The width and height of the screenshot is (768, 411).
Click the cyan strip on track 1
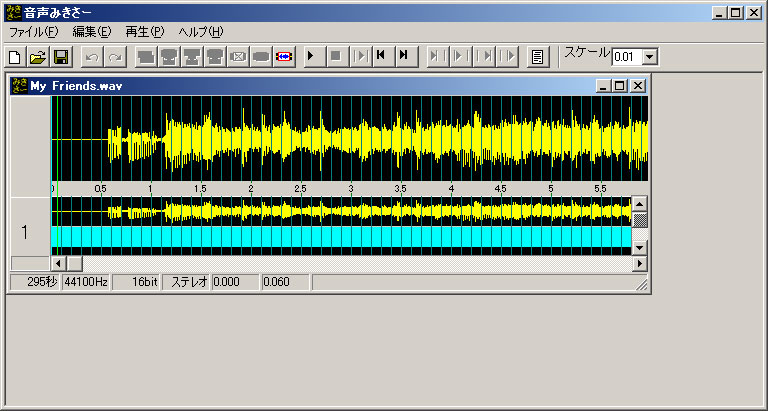[341, 237]
